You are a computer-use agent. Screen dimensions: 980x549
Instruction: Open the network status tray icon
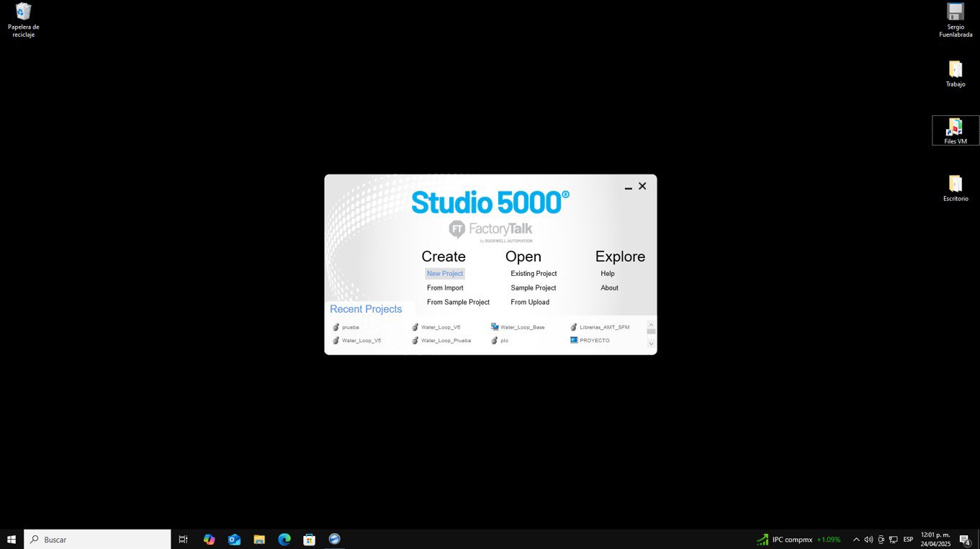pyautogui.click(x=893, y=540)
